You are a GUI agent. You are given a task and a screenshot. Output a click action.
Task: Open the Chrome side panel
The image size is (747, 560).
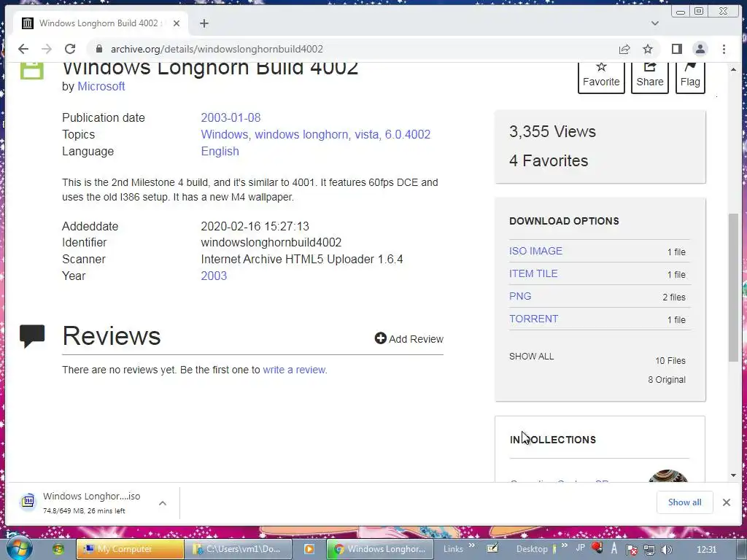coord(676,49)
